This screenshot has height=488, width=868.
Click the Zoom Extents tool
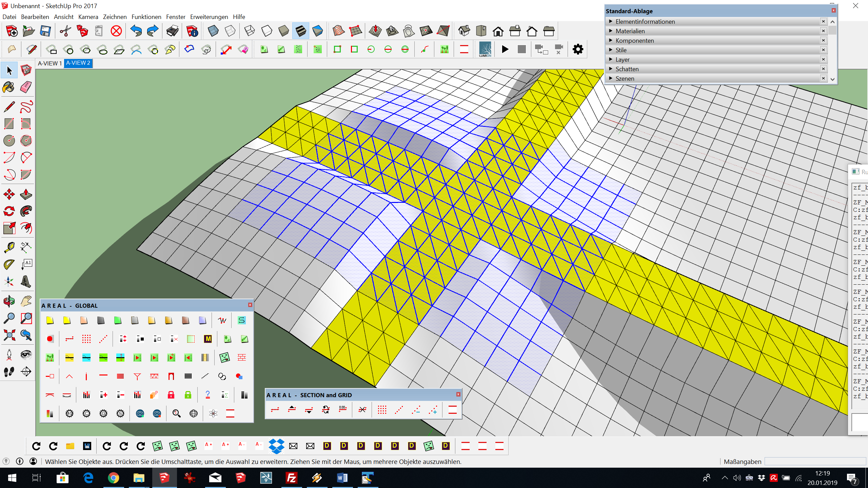[x=9, y=335]
